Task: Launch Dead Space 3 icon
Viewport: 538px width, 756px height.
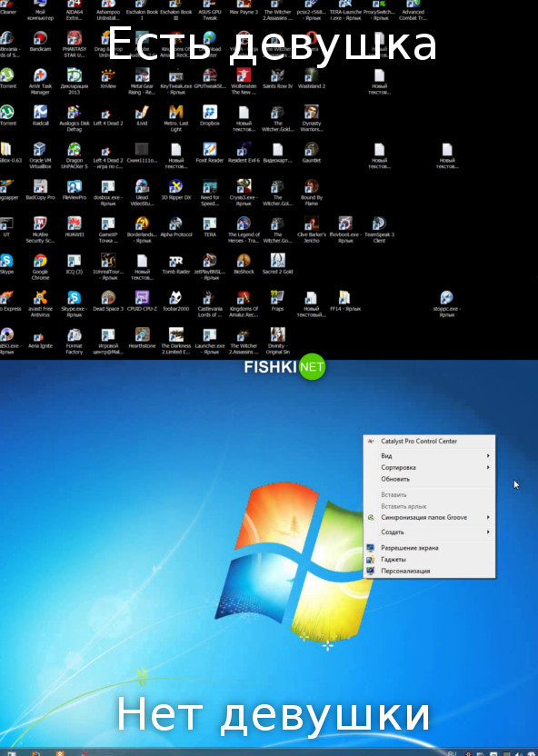Action: (x=108, y=302)
